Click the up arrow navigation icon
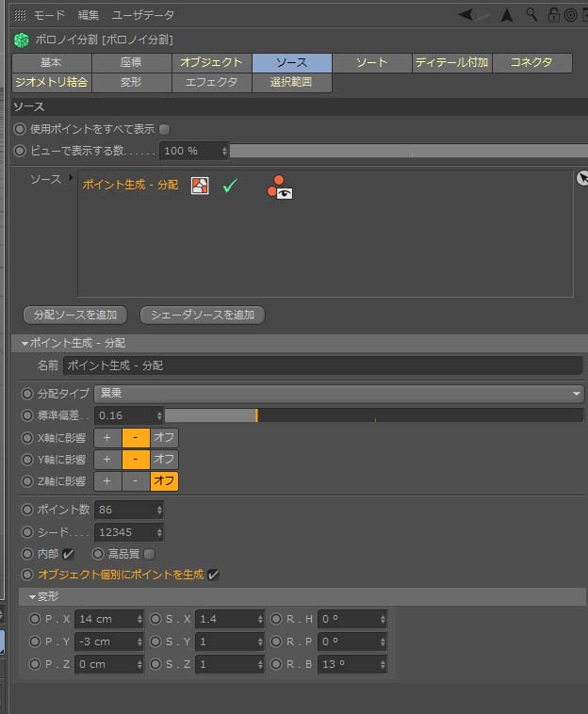Screen dimensions: 588x714 [x=507, y=15]
